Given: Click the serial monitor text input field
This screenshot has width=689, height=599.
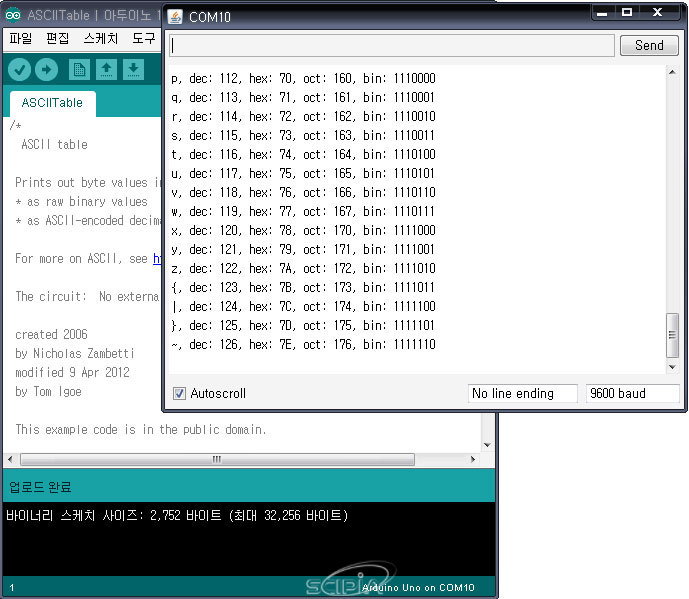Looking at the screenshot, I should click(x=392, y=45).
